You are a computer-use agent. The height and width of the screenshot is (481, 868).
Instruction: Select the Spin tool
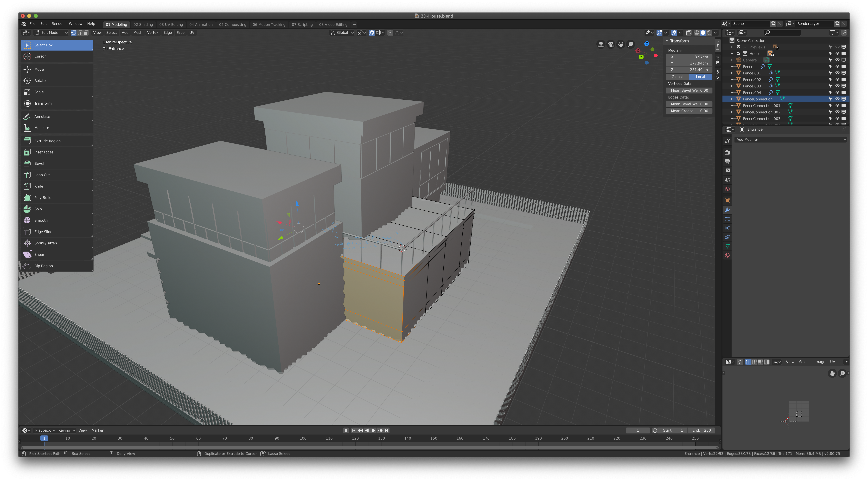click(38, 209)
